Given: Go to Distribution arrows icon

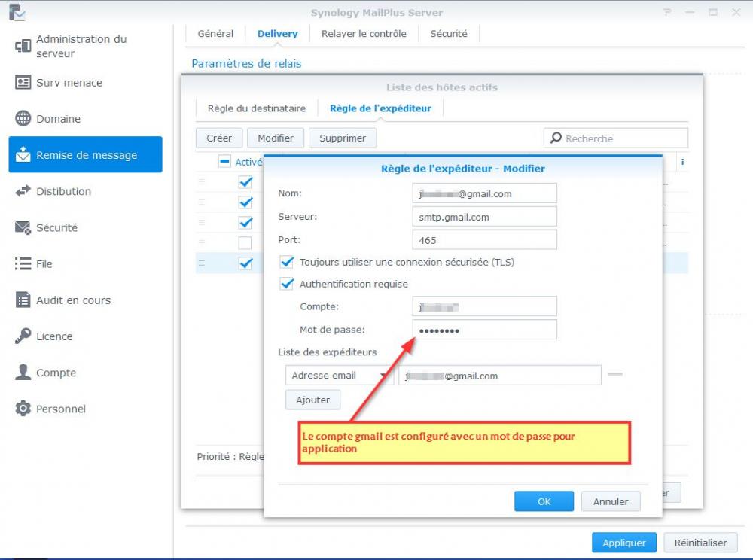Looking at the screenshot, I should [23, 191].
